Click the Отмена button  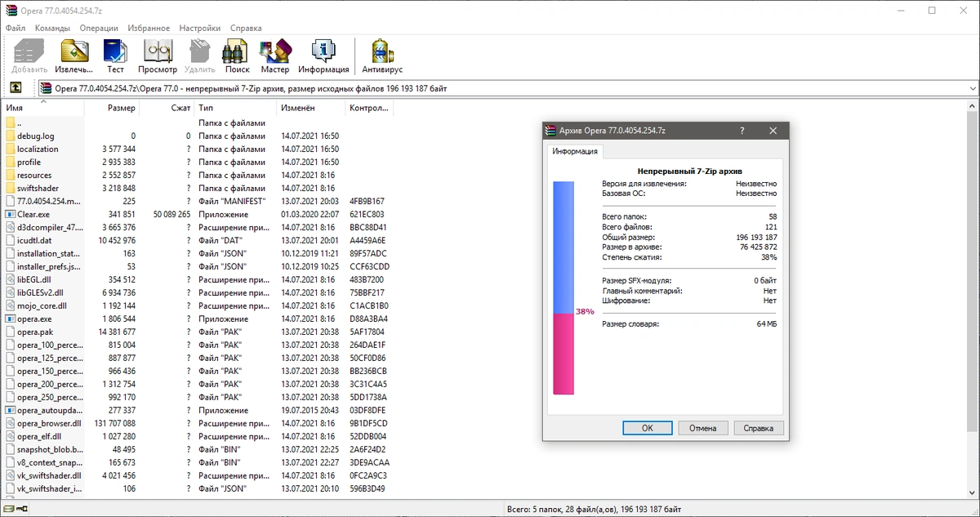tap(702, 428)
